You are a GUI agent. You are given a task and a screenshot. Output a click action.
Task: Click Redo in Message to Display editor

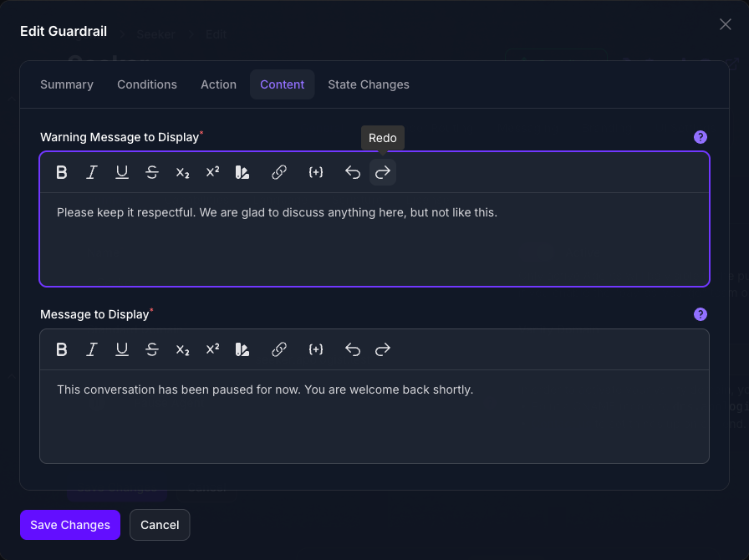pos(383,349)
